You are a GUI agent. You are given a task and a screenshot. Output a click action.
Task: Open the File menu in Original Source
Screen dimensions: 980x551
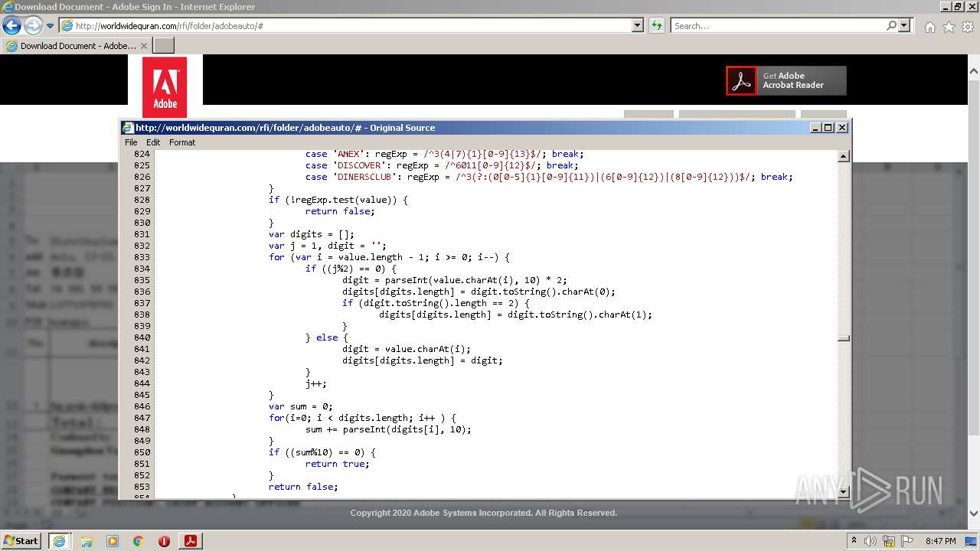tap(131, 142)
